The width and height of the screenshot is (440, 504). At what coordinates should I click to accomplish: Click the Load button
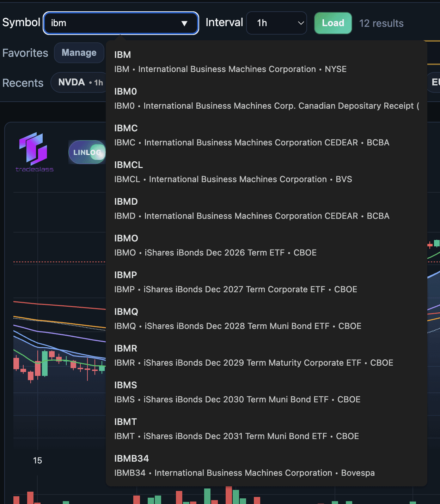pos(333,23)
